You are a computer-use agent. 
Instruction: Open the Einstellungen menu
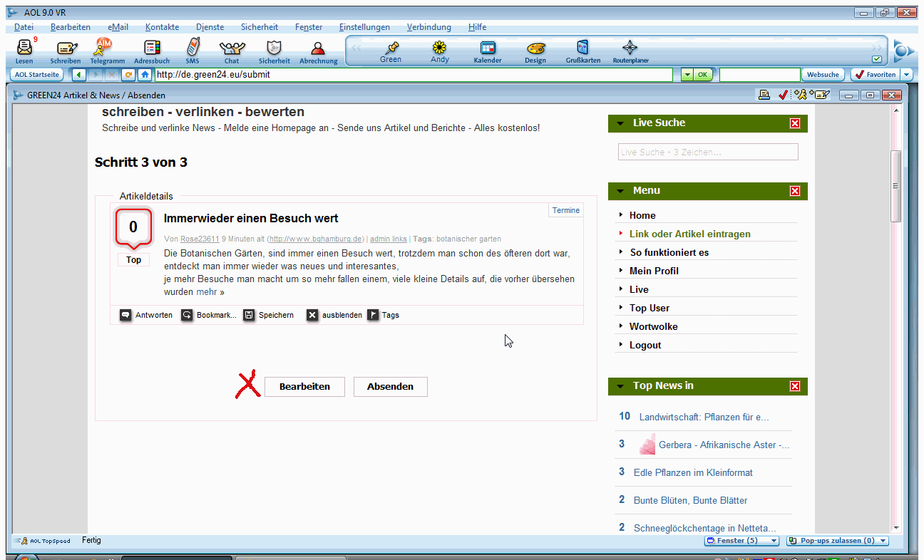coord(364,27)
